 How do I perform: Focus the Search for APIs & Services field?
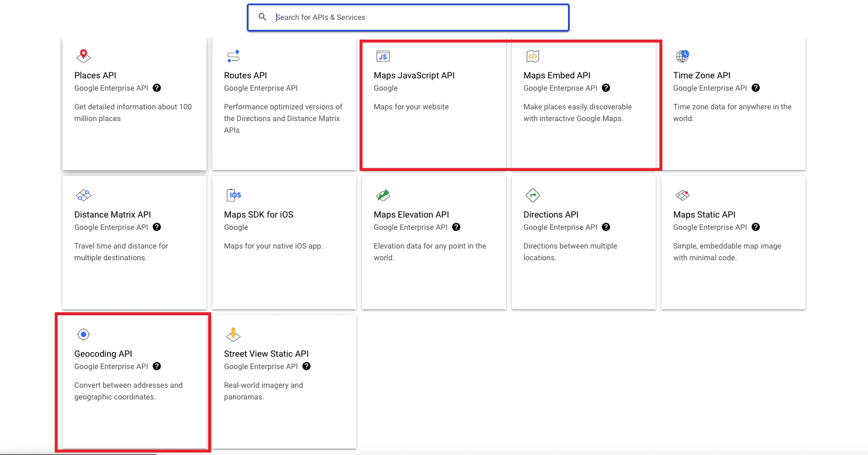[x=408, y=18]
